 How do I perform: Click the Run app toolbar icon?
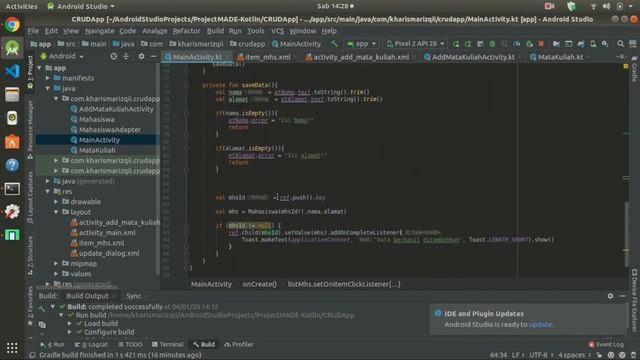point(456,44)
